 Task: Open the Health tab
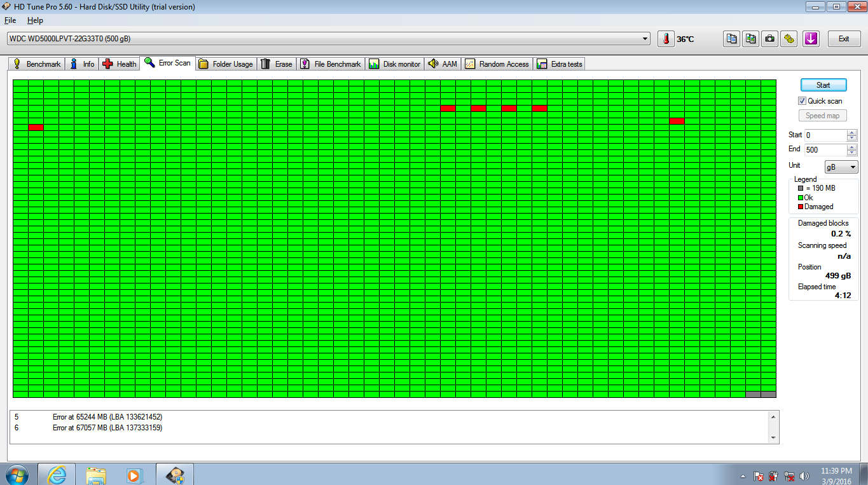[120, 64]
